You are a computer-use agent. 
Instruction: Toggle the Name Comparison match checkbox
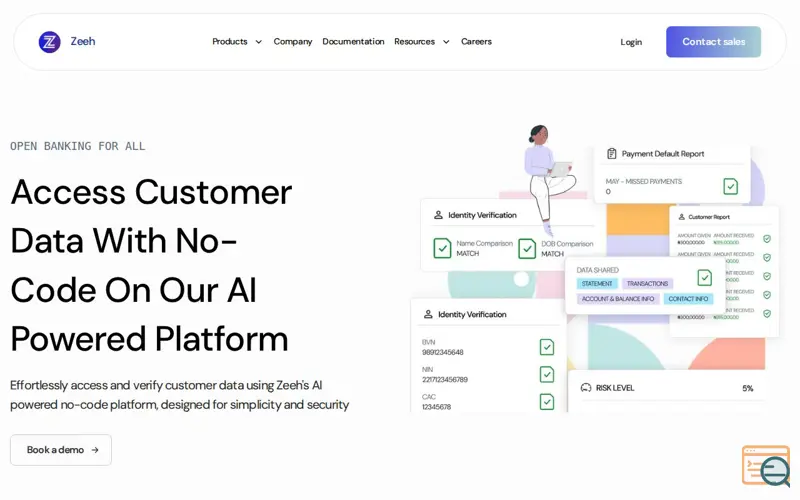point(442,248)
